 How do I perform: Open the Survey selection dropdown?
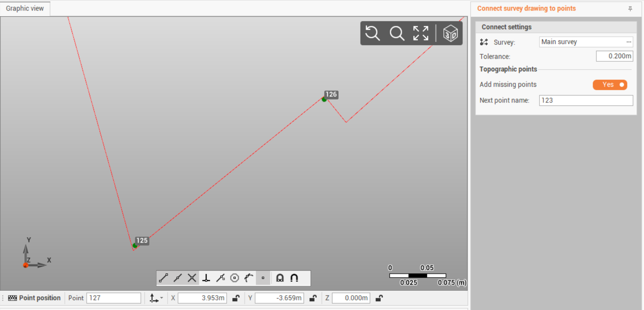(629, 42)
